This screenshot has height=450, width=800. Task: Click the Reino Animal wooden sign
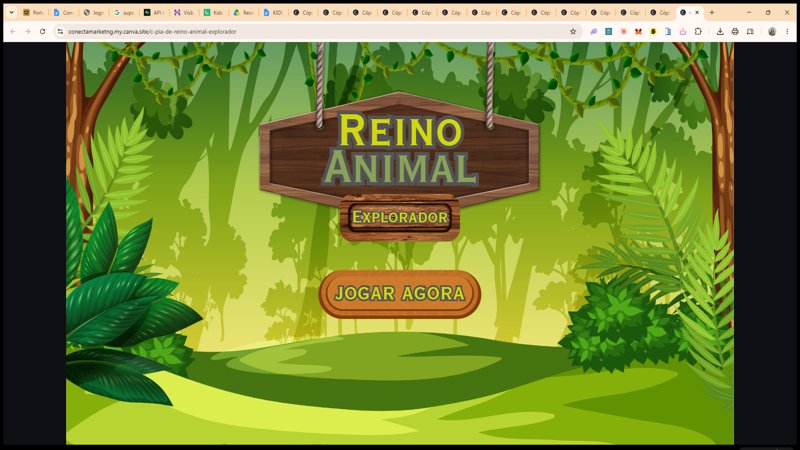(399, 149)
